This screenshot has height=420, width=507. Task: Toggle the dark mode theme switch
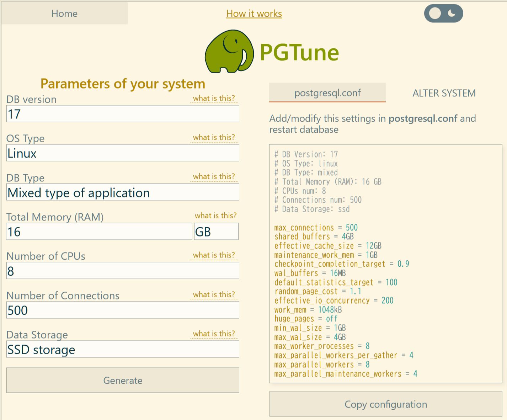(x=443, y=14)
